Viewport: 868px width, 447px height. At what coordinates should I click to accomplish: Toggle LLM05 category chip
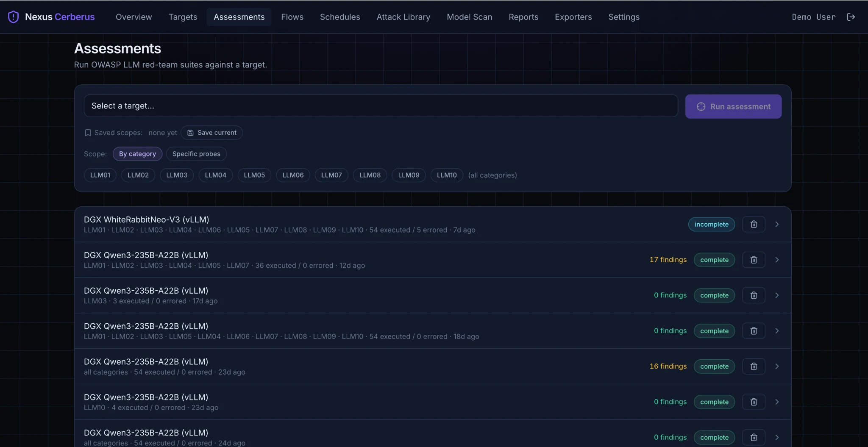click(254, 175)
